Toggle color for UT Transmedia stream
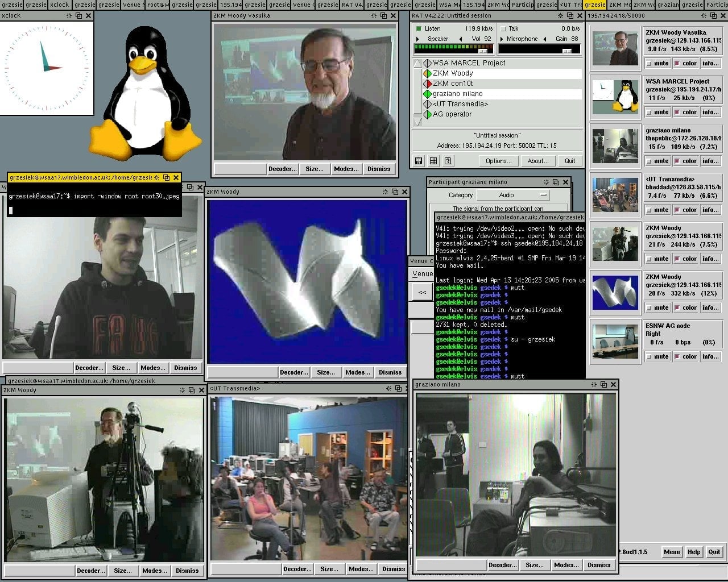The image size is (728, 582). 685,210
